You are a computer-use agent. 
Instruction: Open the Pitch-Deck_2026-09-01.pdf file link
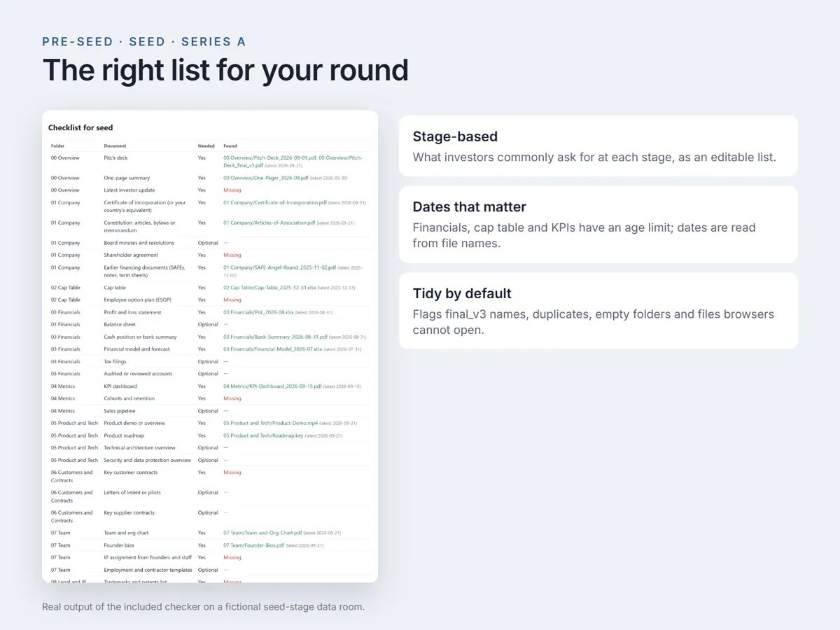pos(269,158)
